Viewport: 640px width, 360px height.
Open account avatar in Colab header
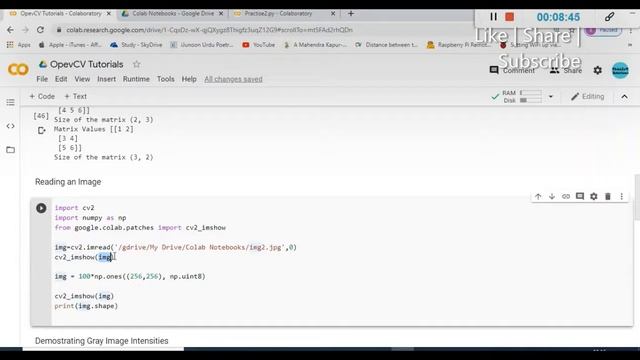[x=620, y=70]
